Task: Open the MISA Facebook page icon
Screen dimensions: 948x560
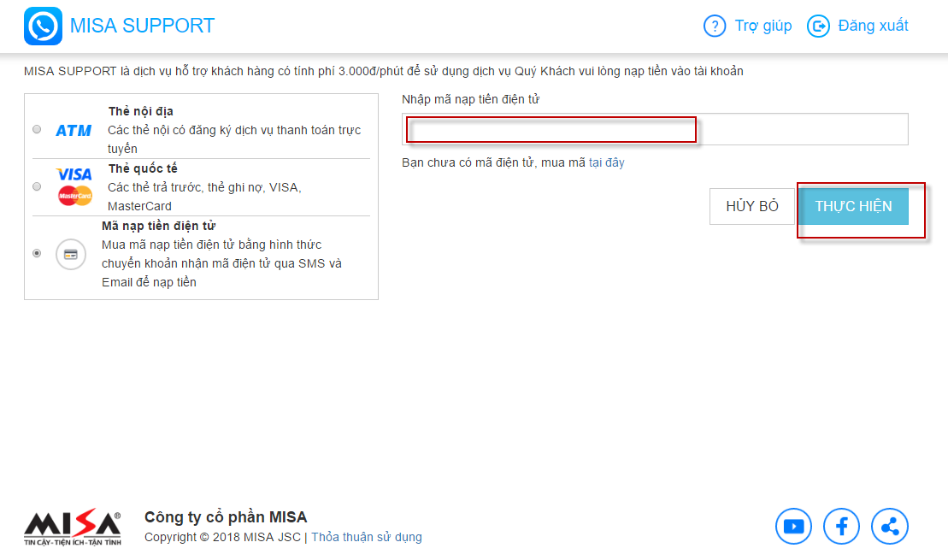Action: (x=842, y=526)
